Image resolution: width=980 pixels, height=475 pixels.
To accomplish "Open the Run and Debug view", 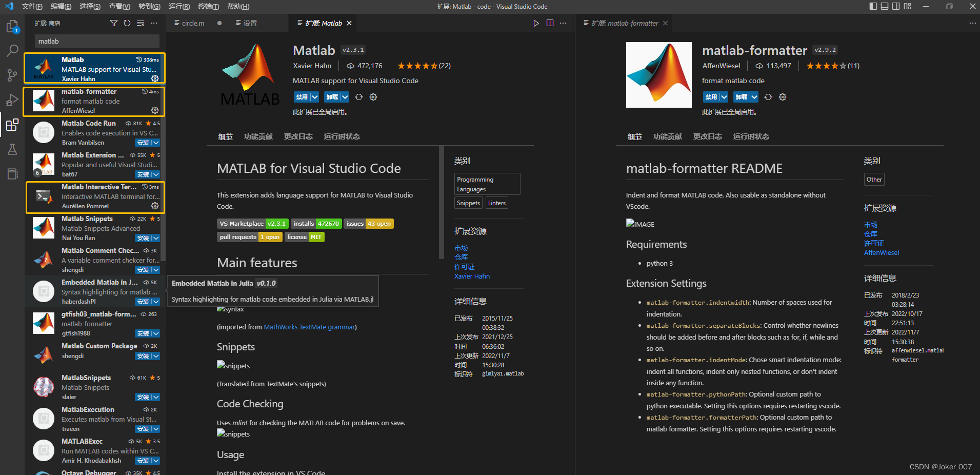I will 11,100.
